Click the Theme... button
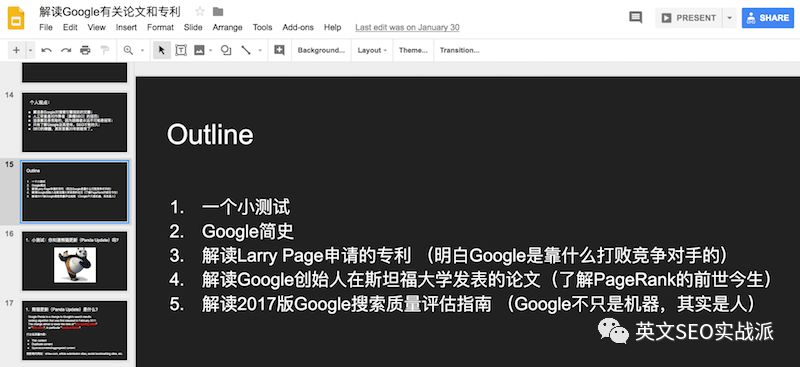This screenshot has width=800, height=367. [x=413, y=50]
